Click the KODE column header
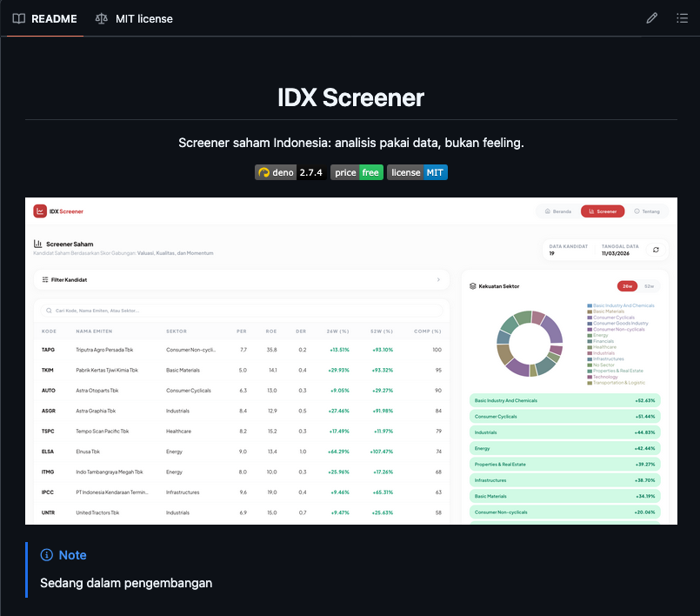Viewport: 700px width, 616px height. pyautogui.click(x=49, y=331)
